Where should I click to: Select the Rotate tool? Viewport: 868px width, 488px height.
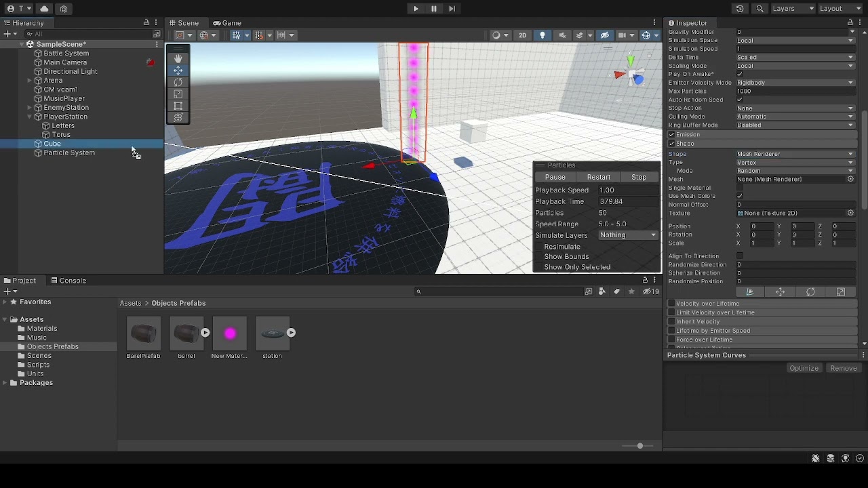click(178, 82)
